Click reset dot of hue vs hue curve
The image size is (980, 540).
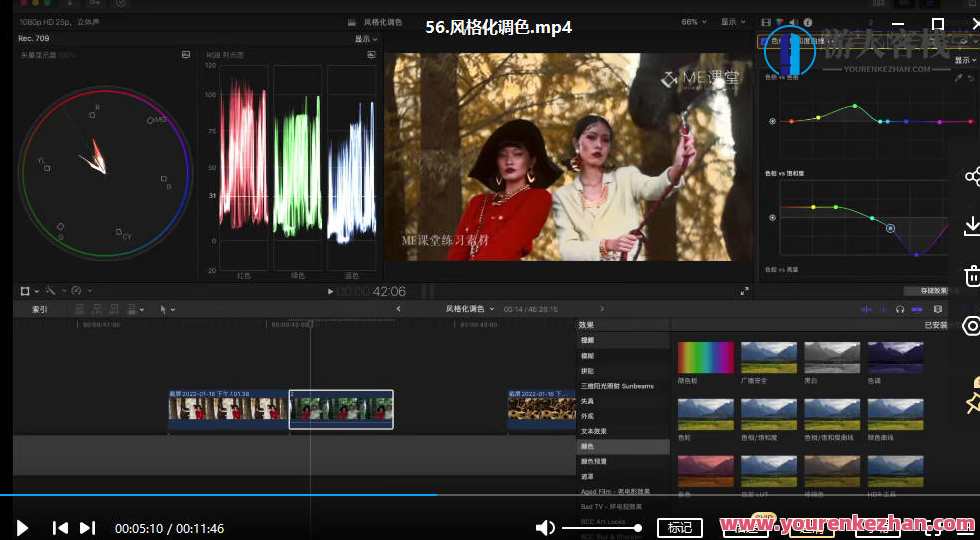[x=772, y=121]
